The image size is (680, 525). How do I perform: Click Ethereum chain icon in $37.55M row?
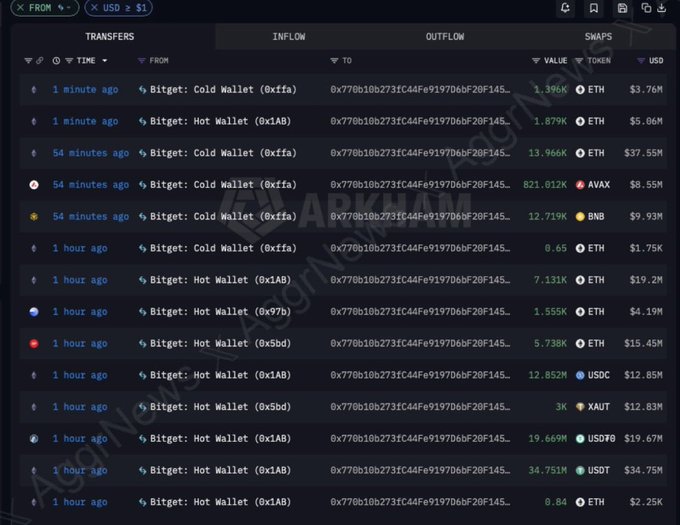click(34, 153)
